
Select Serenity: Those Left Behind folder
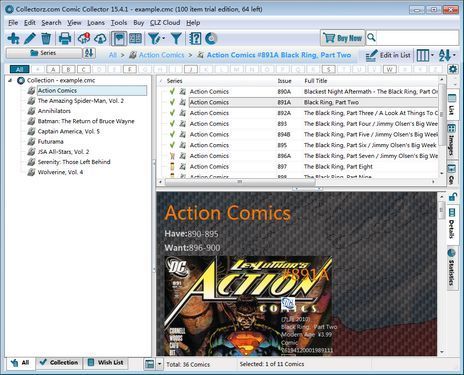pos(74,162)
